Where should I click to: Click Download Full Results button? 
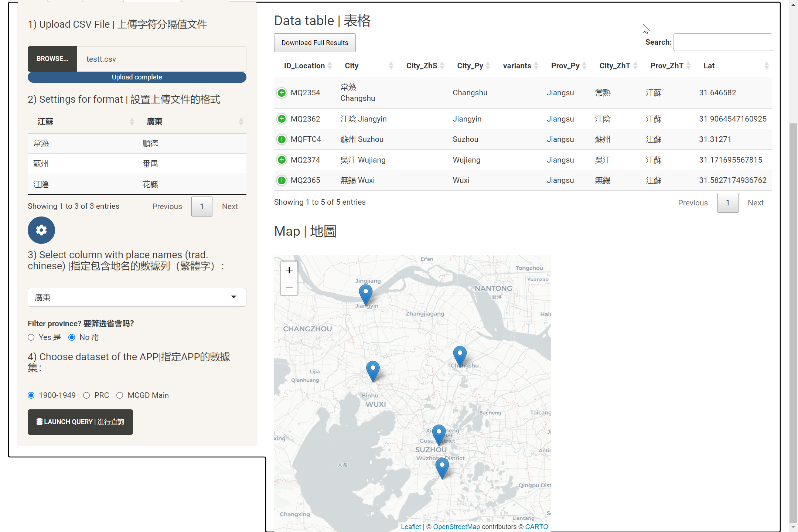coord(314,43)
